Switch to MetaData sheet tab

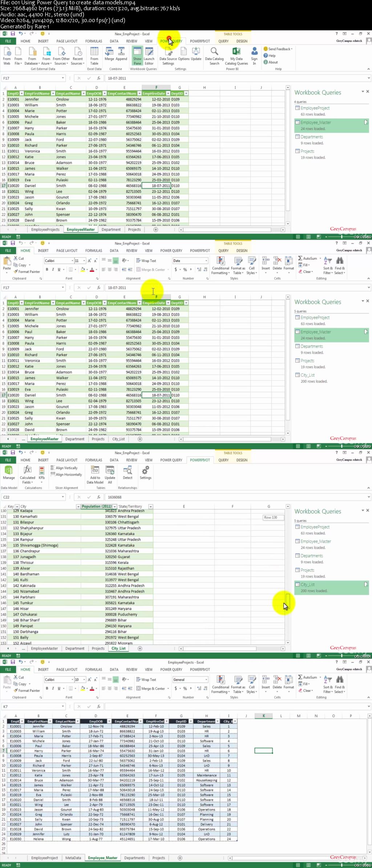(73, 858)
